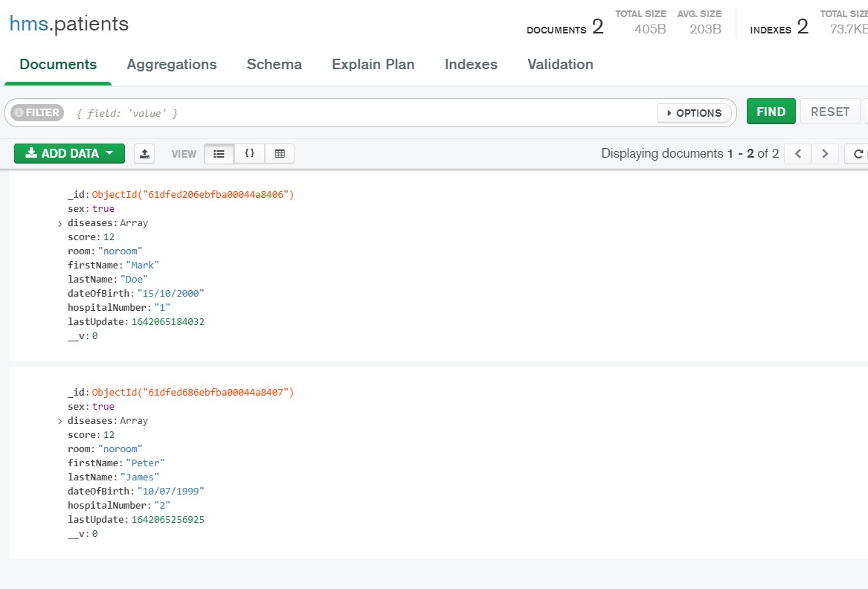Screen dimensions: 868x589
Task: Expand the query OPTIONS panel
Action: (695, 112)
